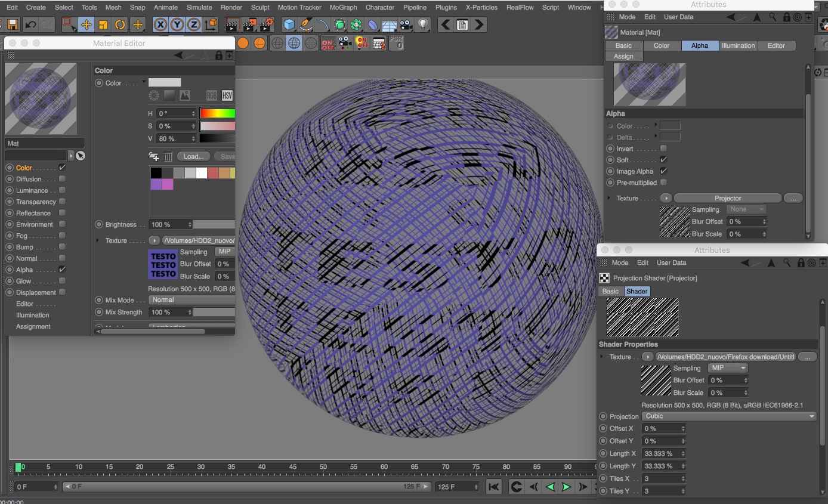Click the camera on/off icon in the second toolbar row
The height and width of the screenshot is (504, 828).
345,43
